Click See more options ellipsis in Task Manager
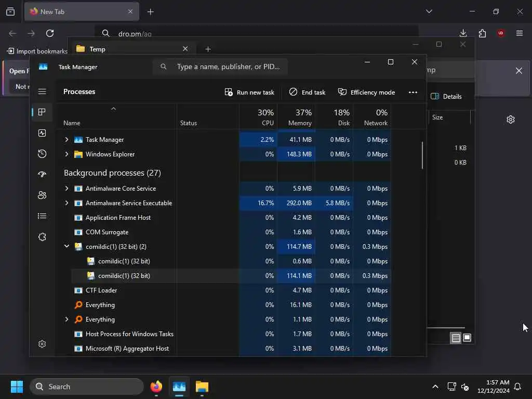Image resolution: width=532 pixels, height=399 pixels. 413,92
